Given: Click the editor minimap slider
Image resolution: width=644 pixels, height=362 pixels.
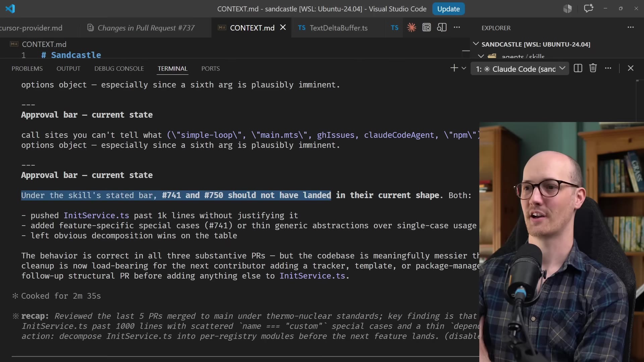Looking at the screenshot, I should (466, 51).
